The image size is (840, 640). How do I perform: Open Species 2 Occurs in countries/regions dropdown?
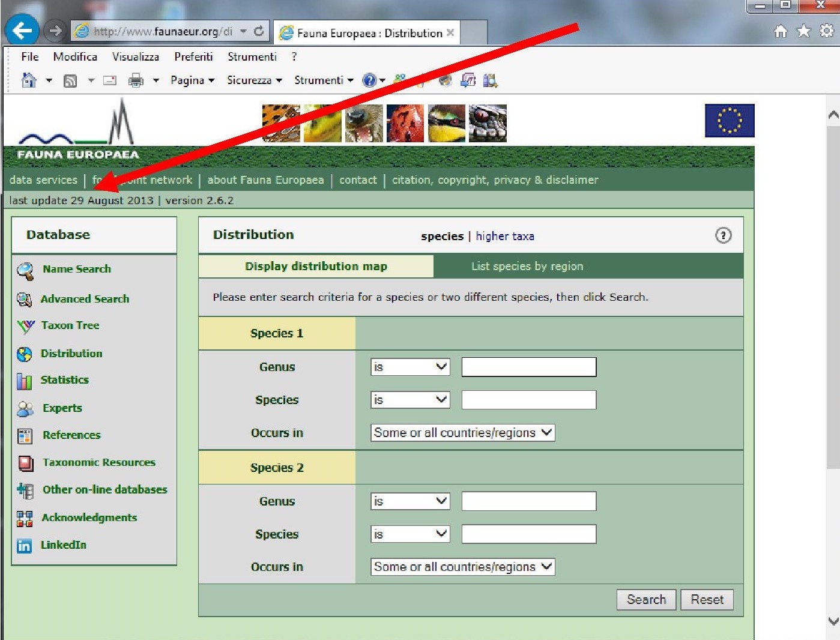coord(462,567)
